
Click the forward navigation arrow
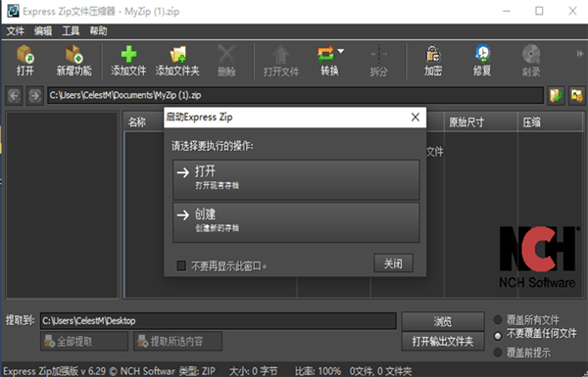point(35,96)
